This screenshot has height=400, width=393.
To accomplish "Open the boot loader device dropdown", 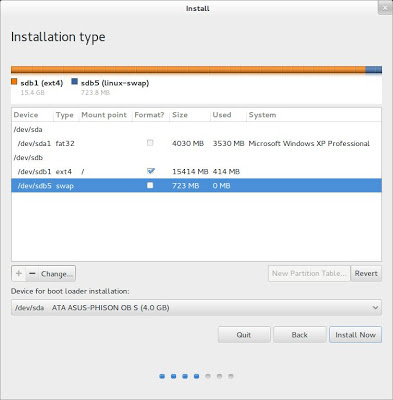I will (196, 307).
